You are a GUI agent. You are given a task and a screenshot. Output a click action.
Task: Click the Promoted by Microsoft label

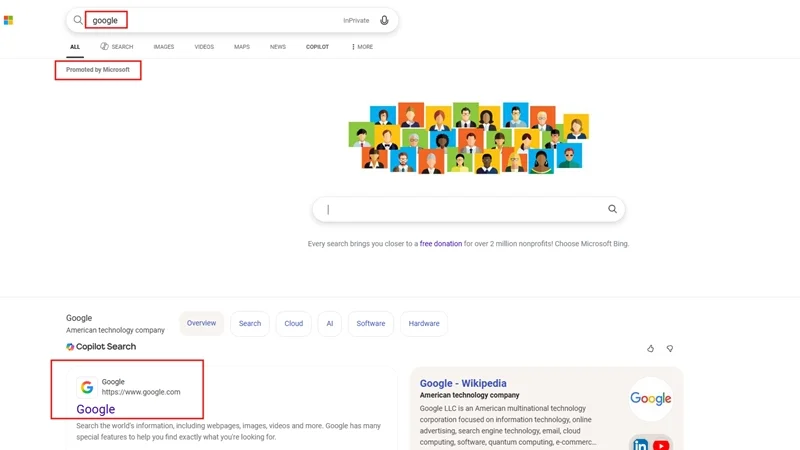(97, 70)
